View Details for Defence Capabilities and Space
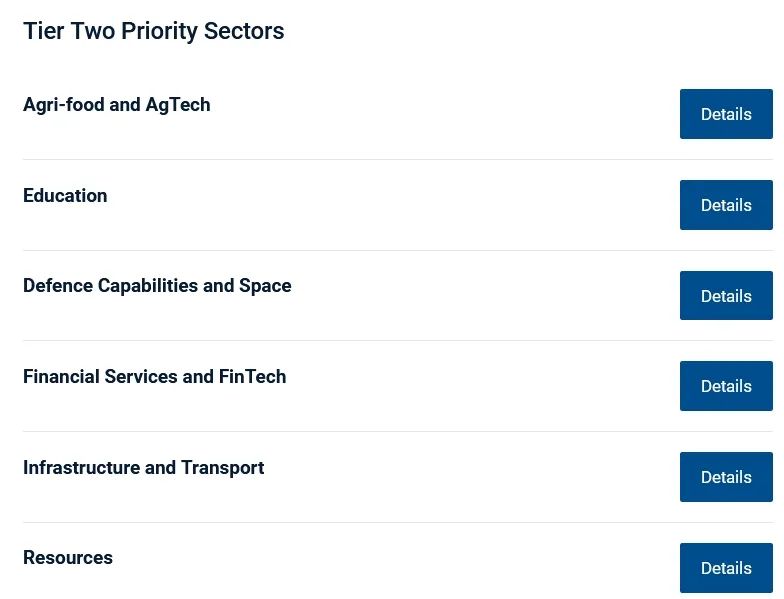This screenshot has height=599, width=784. coord(726,296)
